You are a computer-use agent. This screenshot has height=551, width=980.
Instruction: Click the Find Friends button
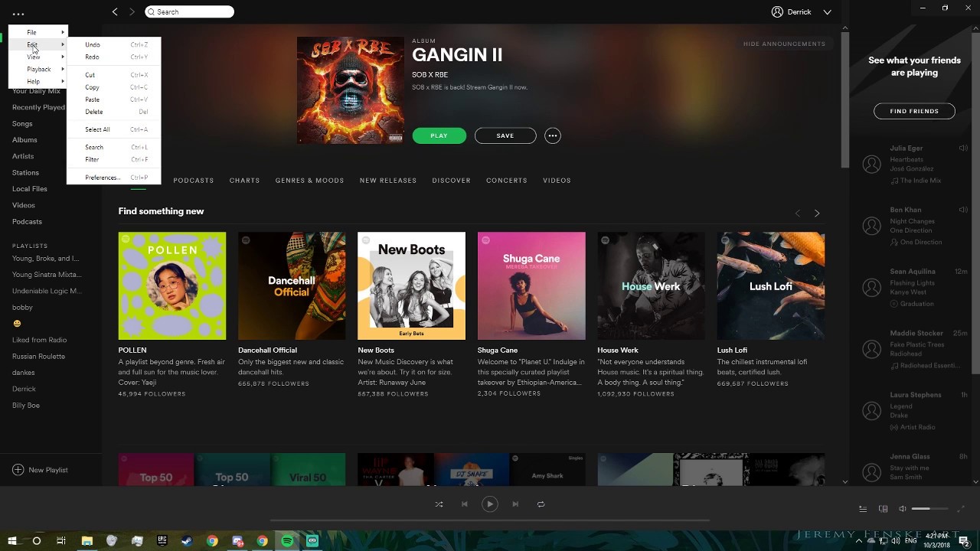point(914,111)
